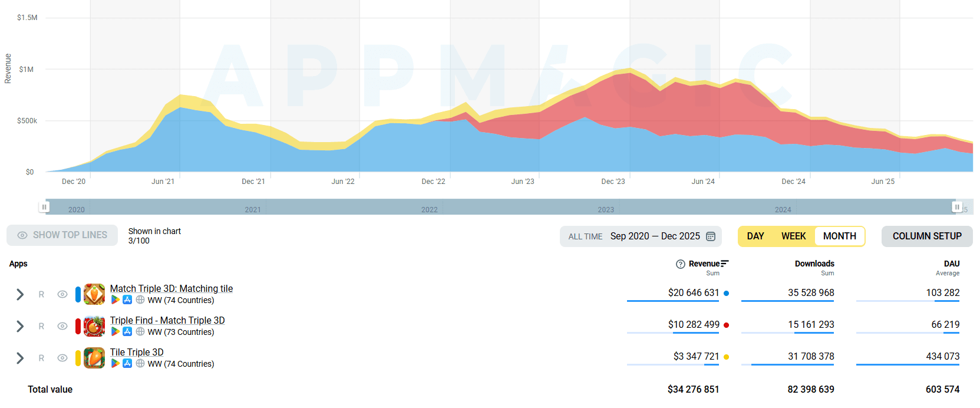Expand Triple Find - Match Triple 3D row
Image resolution: width=980 pixels, height=408 pixels.
(x=20, y=326)
